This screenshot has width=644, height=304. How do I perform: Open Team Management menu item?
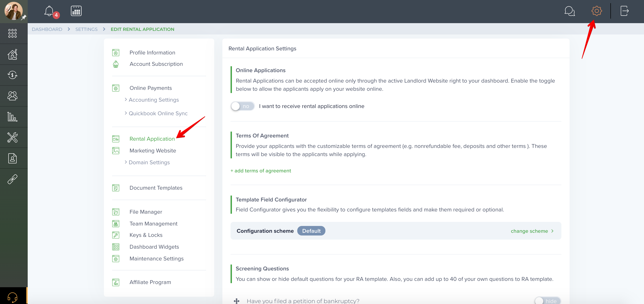153,223
